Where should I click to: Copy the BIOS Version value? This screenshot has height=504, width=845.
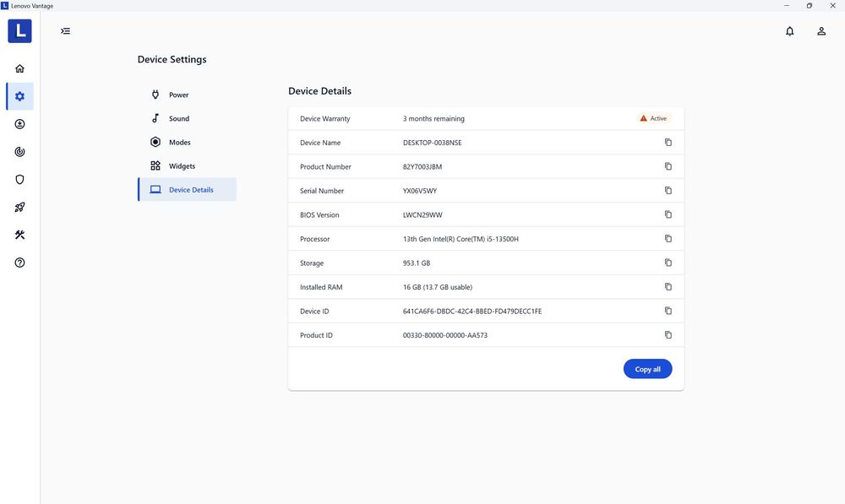pyautogui.click(x=668, y=214)
